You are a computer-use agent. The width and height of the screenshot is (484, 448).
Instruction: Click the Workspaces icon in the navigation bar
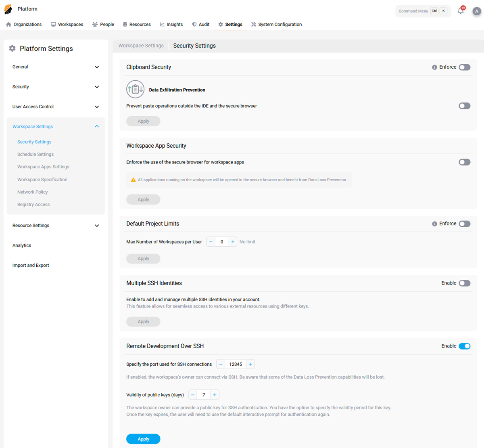[x=53, y=24]
